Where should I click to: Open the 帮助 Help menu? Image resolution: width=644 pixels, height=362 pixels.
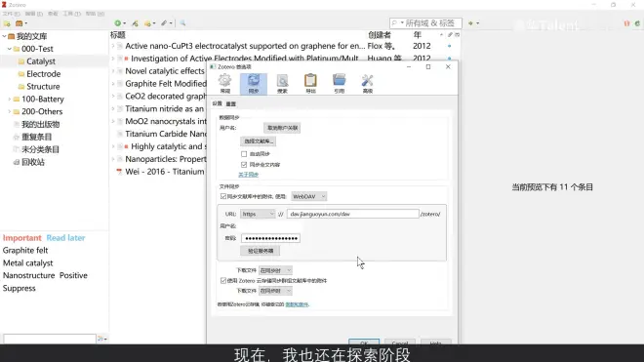[x=95, y=14]
